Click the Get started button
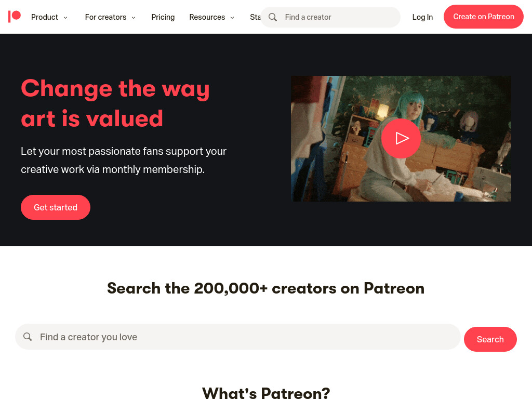The image size is (532, 399). pyautogui.click(x=56, y=207)
